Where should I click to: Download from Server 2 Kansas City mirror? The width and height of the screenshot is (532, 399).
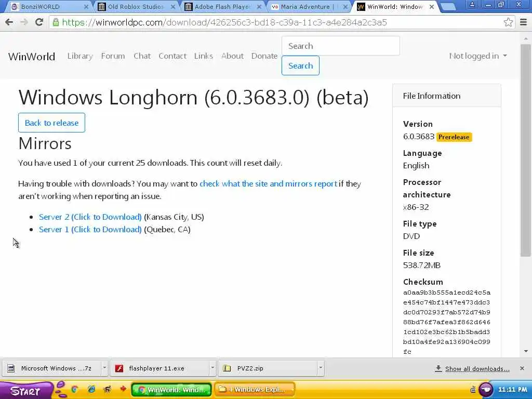click(90, 217)
